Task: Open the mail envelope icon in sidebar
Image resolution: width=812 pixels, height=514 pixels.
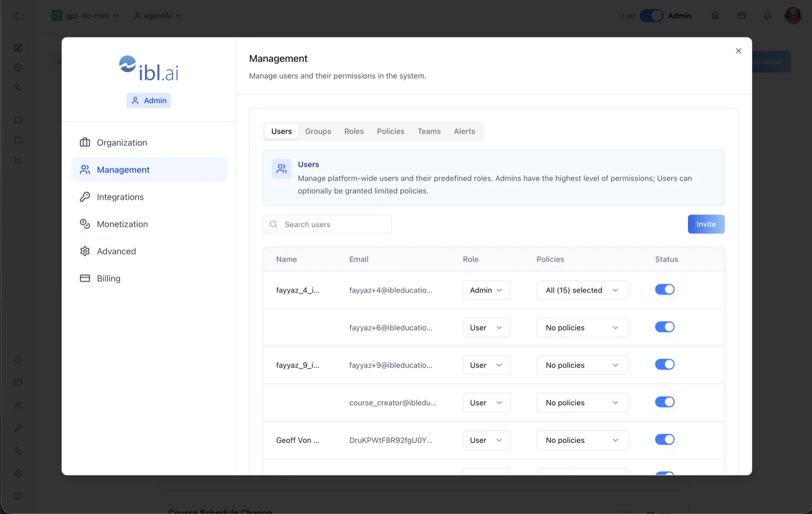Action: [18, 382]
